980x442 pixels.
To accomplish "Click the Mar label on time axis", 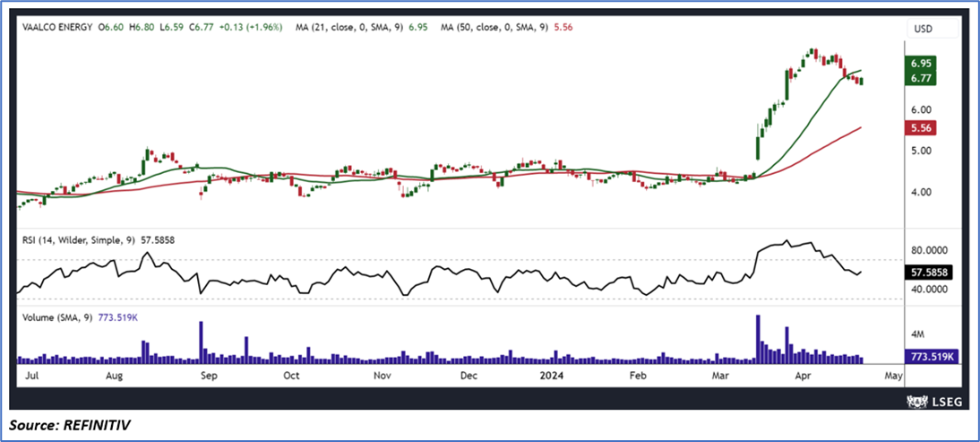I will [x=719, y=377].
